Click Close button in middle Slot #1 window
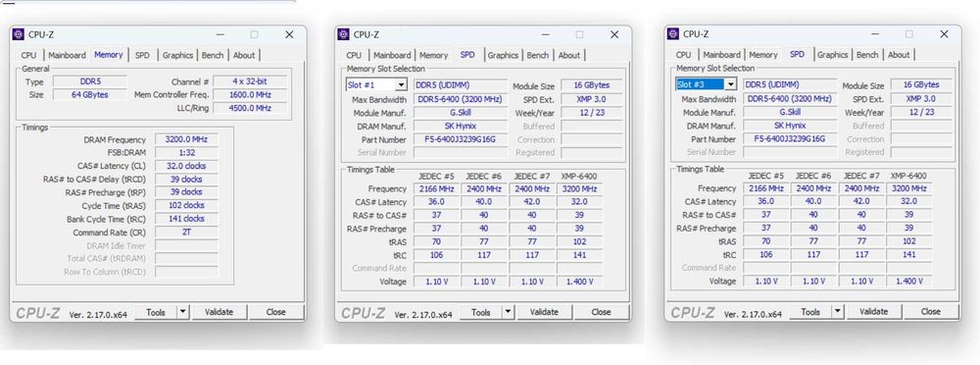 [x=602, y=311]
